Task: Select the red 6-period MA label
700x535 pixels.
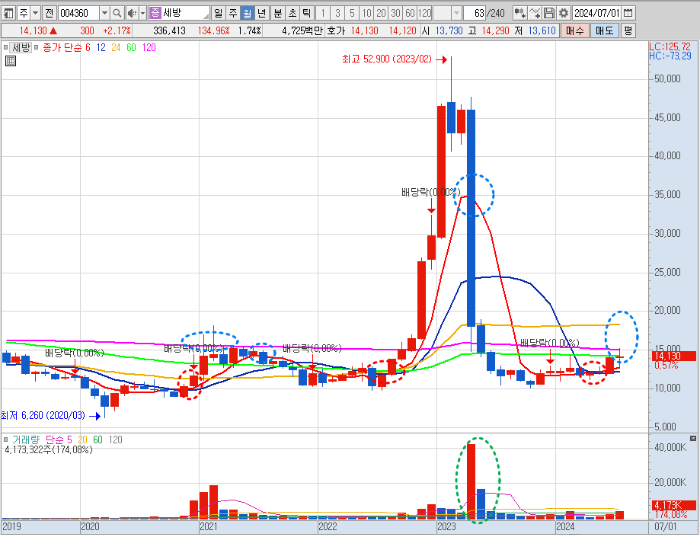Action: (88, 47)
